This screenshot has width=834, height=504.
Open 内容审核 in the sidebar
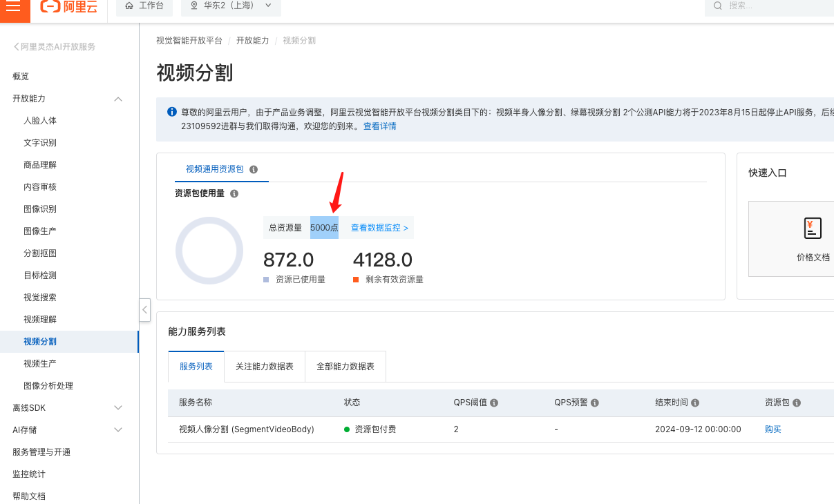(x=40, y=187)
